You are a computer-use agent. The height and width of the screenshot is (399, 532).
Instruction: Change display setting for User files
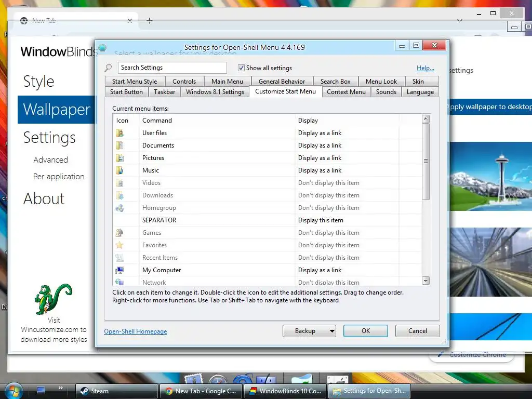pos(320,133)
